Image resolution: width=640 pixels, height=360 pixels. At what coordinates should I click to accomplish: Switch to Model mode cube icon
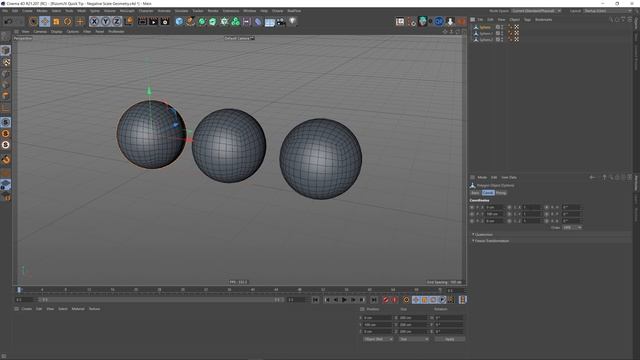pos(6,50)
